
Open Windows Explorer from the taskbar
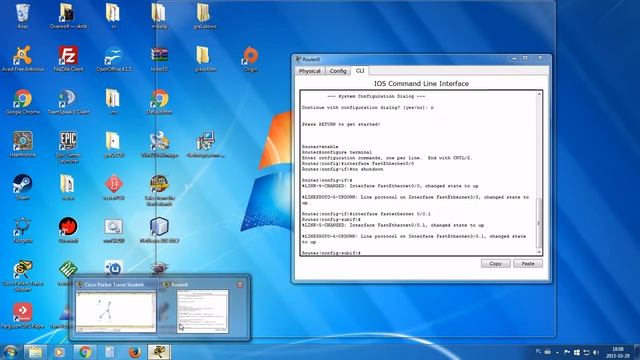(x=35, y=352)
